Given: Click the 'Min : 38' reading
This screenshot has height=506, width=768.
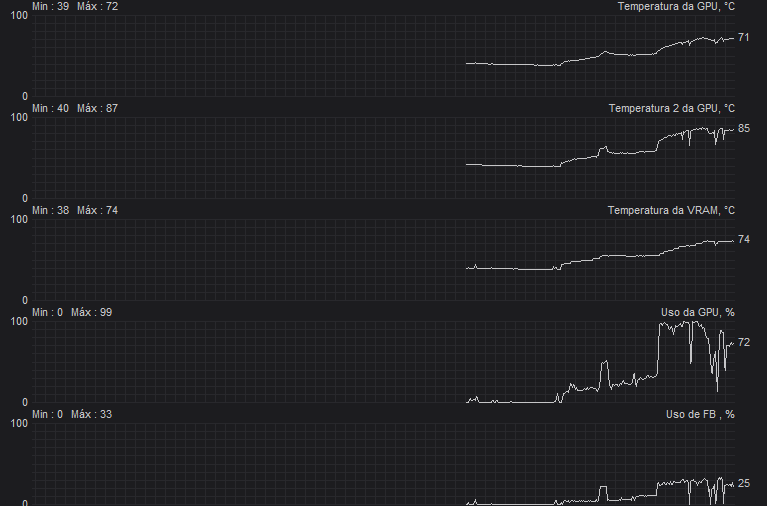Looking at the screenshot, I should (x=50, y=210).
